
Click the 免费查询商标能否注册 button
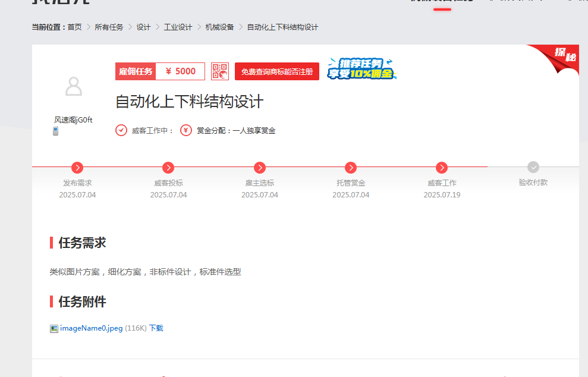pyautogui.click(x=276, y=71)
